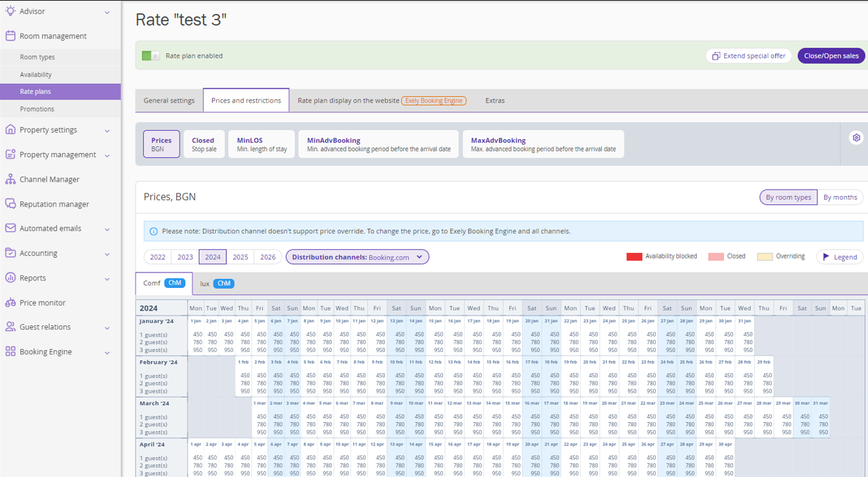868x477 pixels.
Task: Click the gear icon beside the restriction tabs
Action: [856, 138]
